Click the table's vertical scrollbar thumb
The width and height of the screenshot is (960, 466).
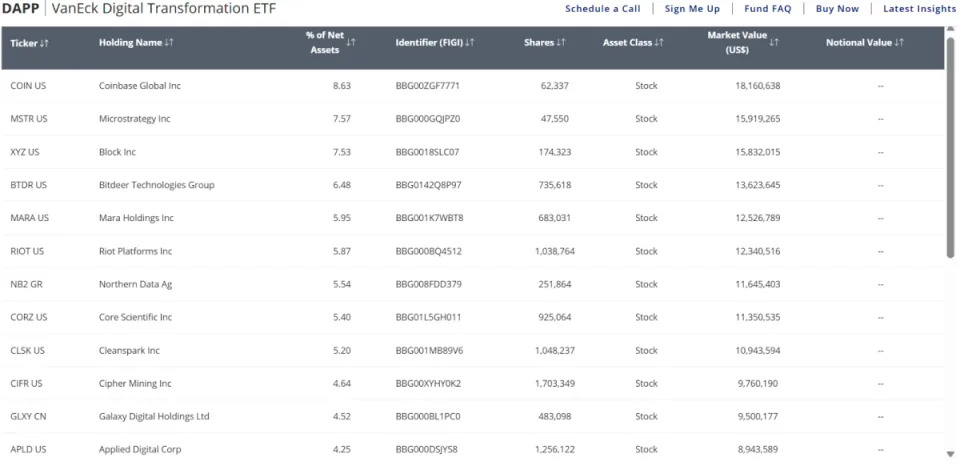pyautogui.click(x=950, y=150)
